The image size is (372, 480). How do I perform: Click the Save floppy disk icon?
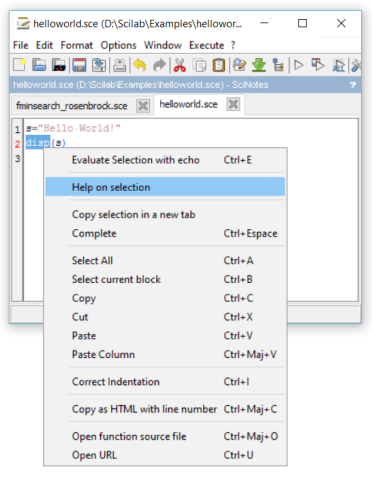click(79, 65)
